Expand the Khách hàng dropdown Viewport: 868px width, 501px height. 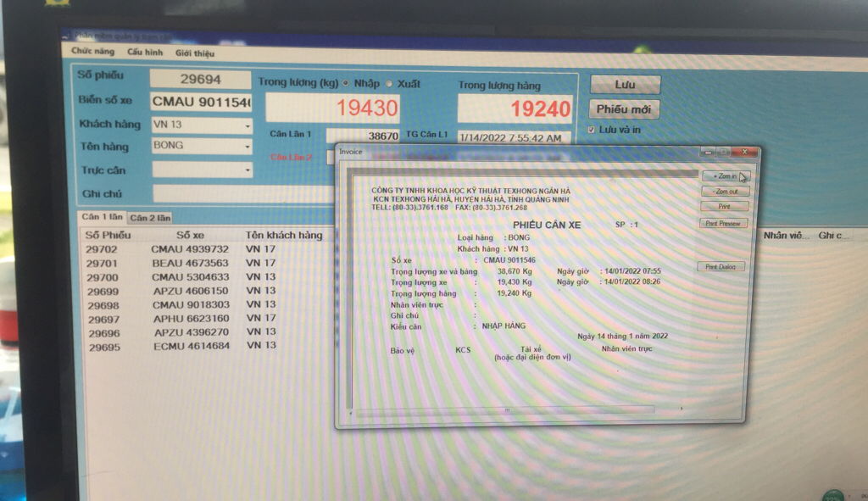[x=248, y=126]
